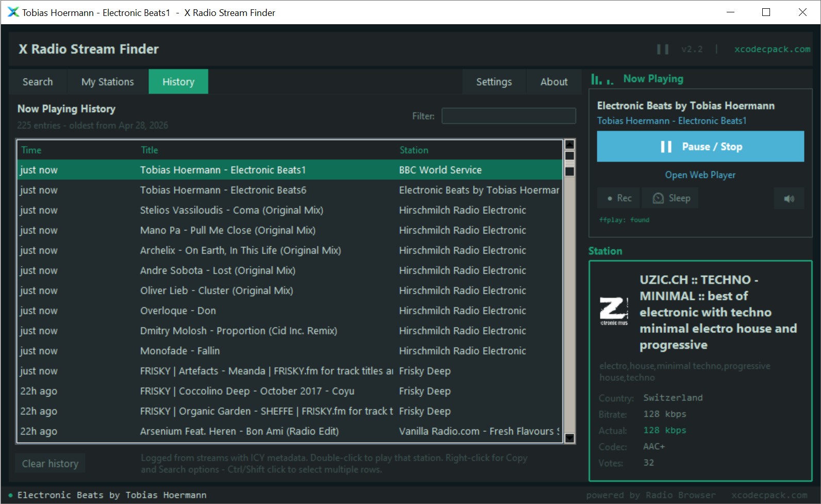Click the equalizer bars beside Now Playing

[x=602, y=79]
